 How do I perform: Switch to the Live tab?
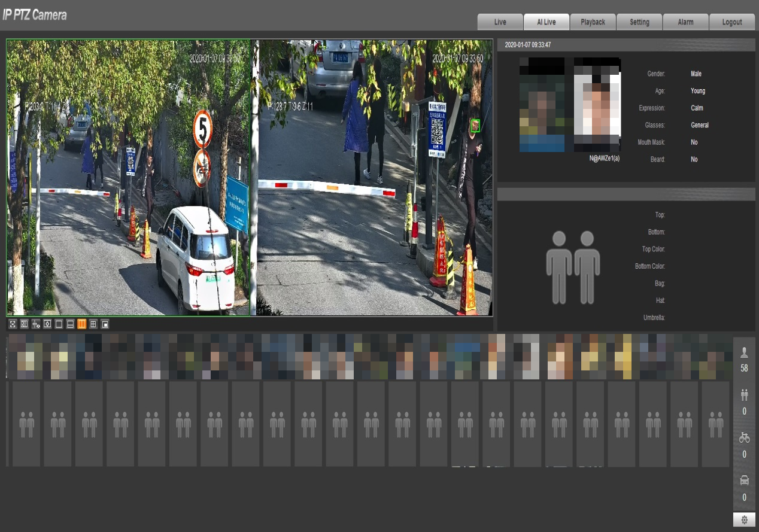tap(500, 22)
